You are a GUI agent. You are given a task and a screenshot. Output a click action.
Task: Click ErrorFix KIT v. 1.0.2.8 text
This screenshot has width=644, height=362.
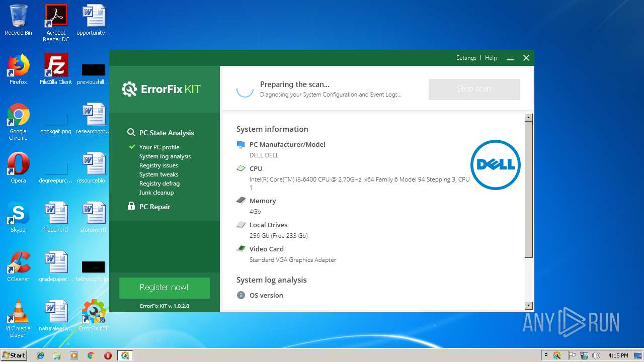(x=164, y=306)
